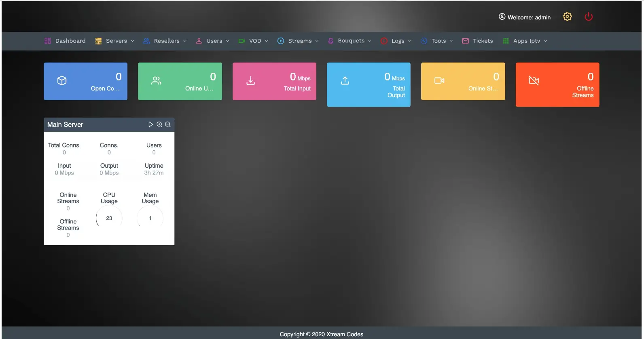Click the Welcome: admin profile link
This screenshot has height=339, width=644.
pyautogui.click(x=525, y=17)
